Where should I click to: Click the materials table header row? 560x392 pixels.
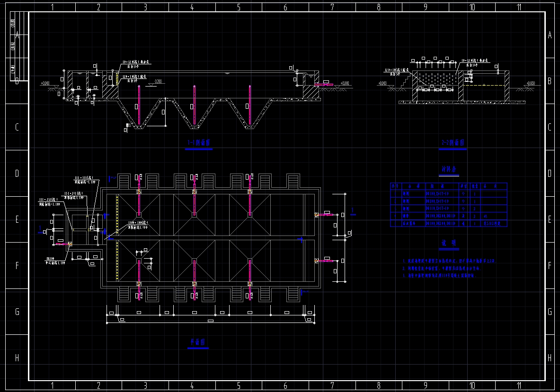coord(448,186)
